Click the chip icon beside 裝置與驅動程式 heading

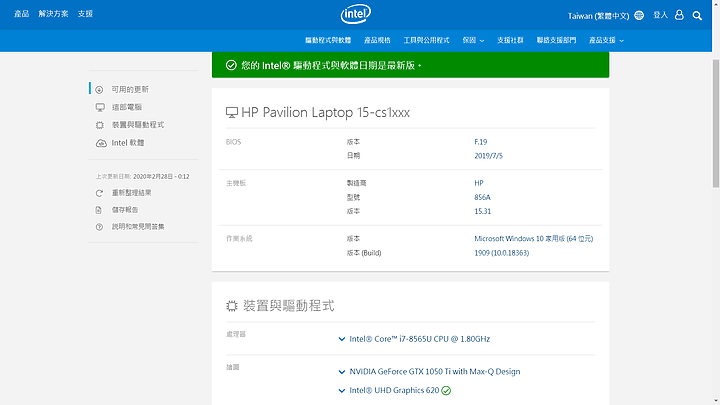tap(231, 306)
